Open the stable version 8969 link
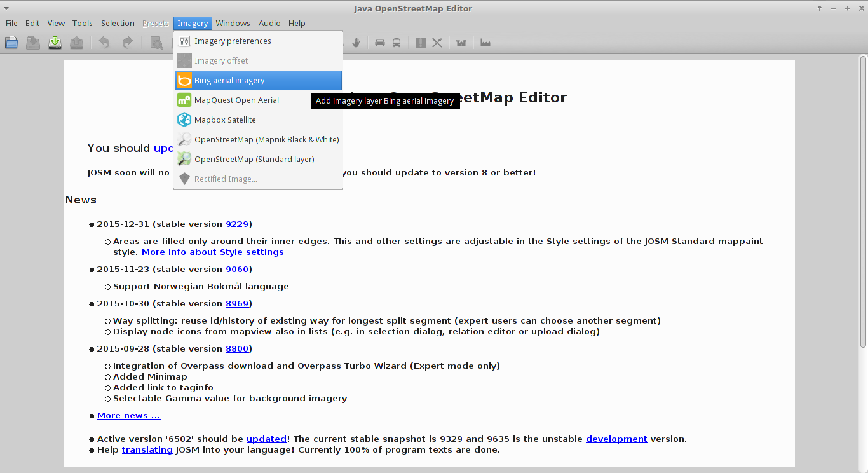This screenshot has width=868, height=473. click(237, 303)
